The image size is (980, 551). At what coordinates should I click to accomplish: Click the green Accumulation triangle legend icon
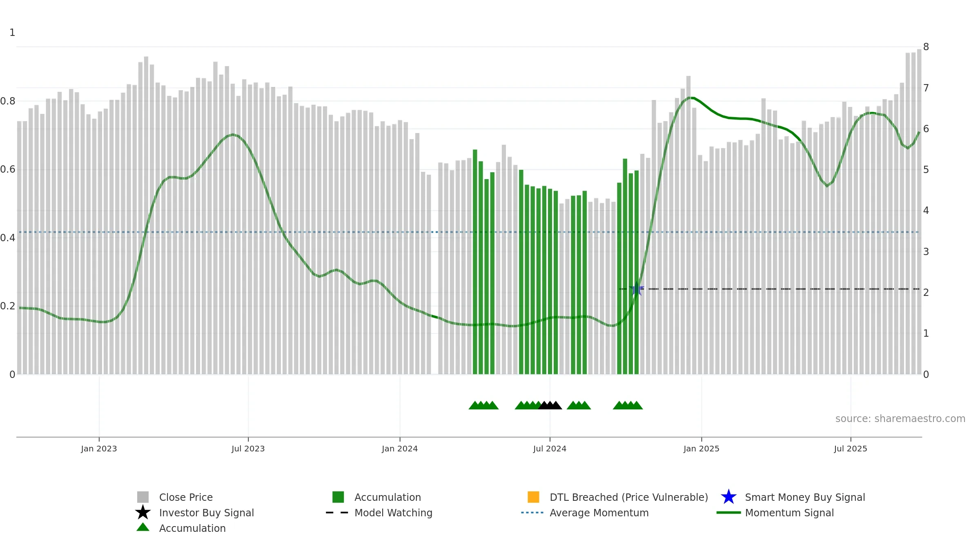tap(143, 527)
